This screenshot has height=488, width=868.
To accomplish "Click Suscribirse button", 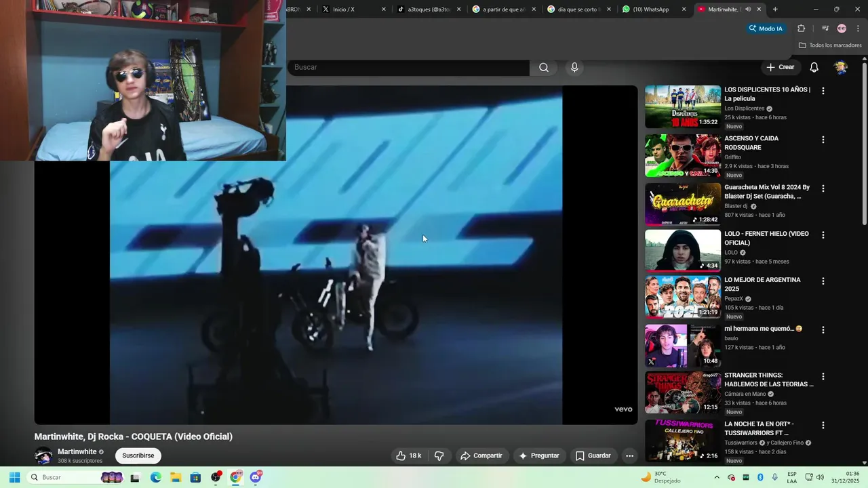I will click(x=138, y=455).
